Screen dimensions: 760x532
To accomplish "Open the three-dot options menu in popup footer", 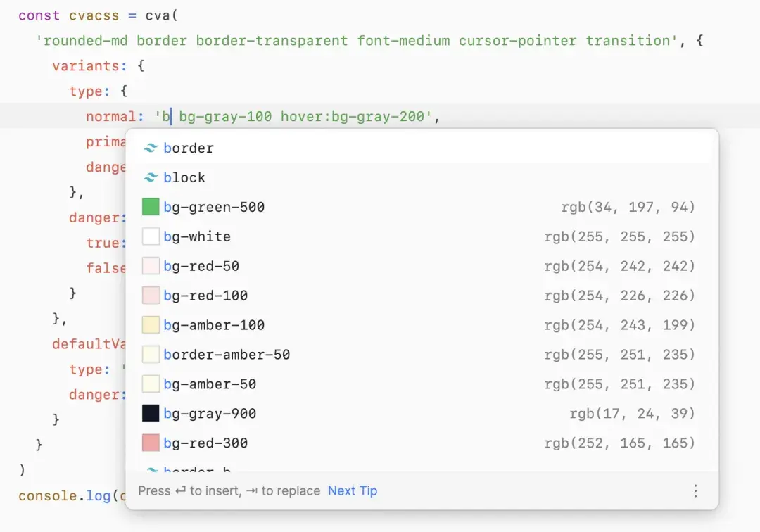I will [695, 490].
